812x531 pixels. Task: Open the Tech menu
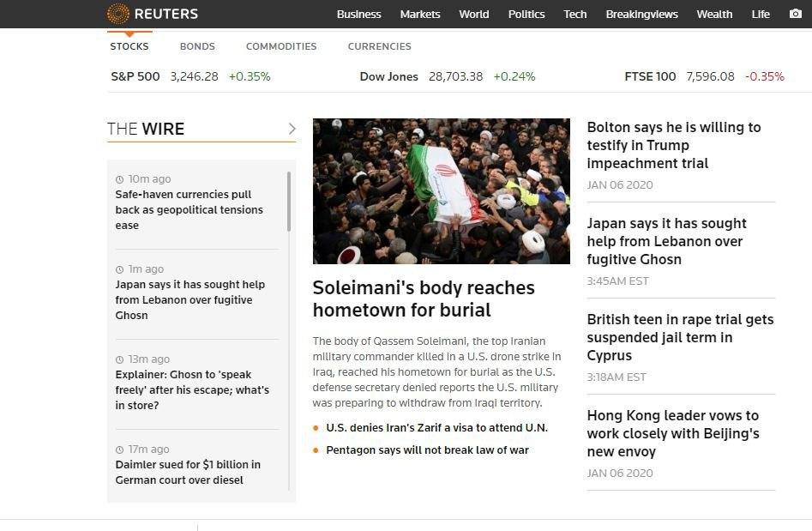click(574, 14)
